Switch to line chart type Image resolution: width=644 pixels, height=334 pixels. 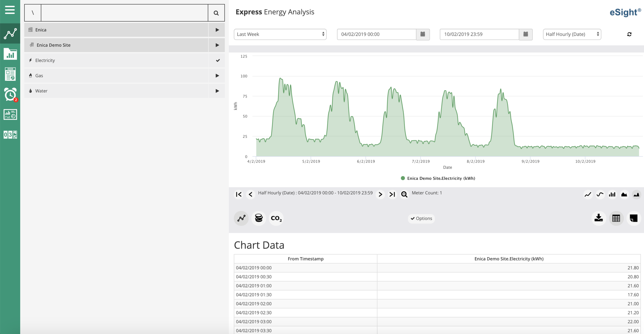click(588, 195)
